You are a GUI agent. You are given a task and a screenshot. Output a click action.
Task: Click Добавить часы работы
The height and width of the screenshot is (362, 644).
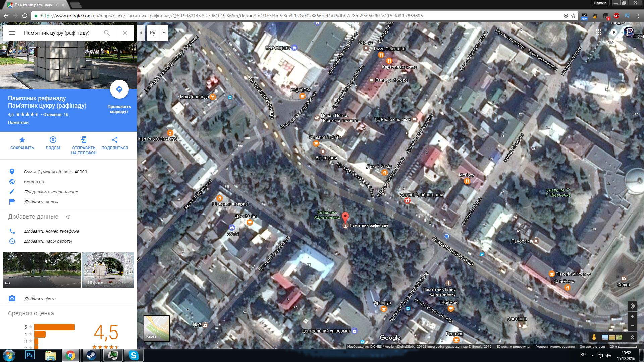(x=48, y=241)
